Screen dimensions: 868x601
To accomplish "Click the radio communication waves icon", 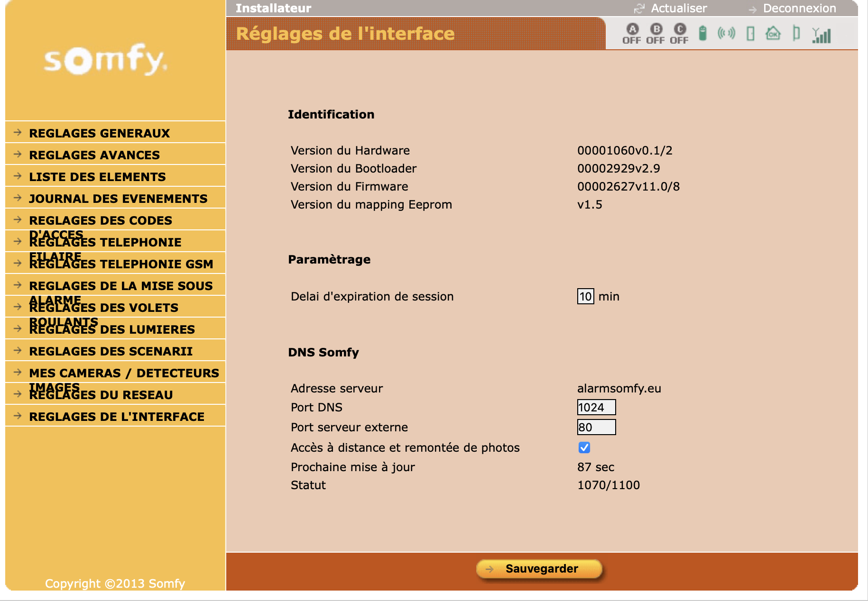I will point(726,33).
